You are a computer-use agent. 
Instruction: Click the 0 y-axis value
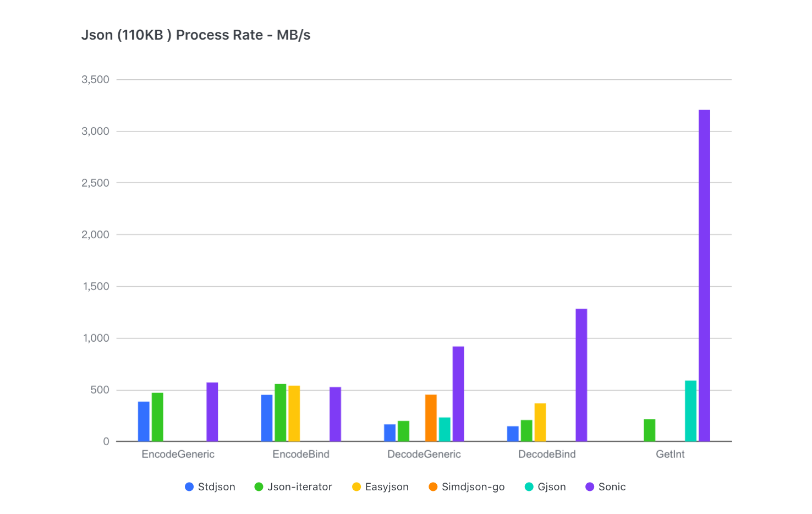106,442
